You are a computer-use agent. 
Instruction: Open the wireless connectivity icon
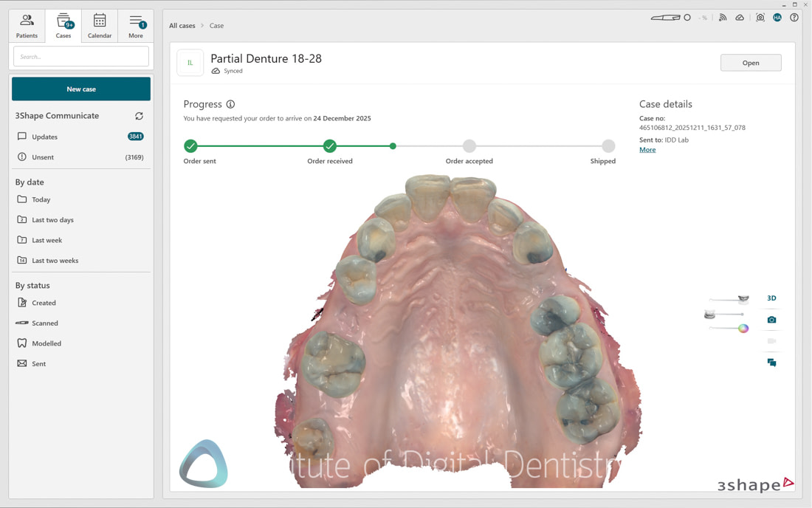point(722,17)
